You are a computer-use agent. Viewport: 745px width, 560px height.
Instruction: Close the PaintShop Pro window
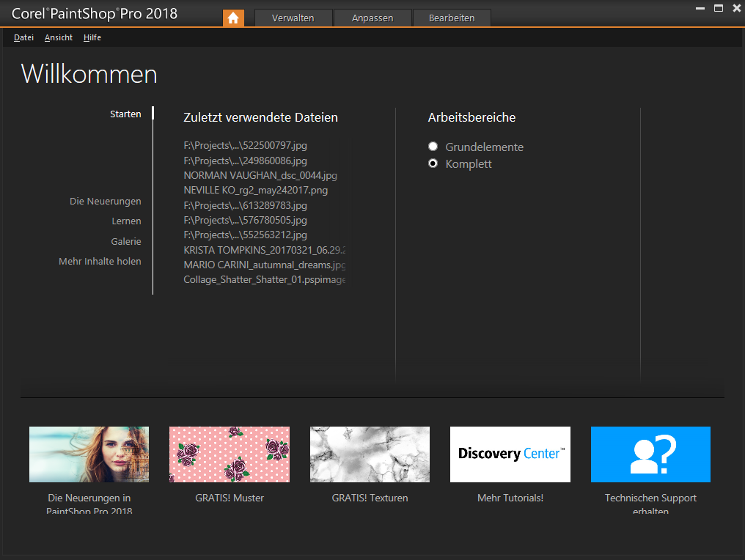[737, 8]
